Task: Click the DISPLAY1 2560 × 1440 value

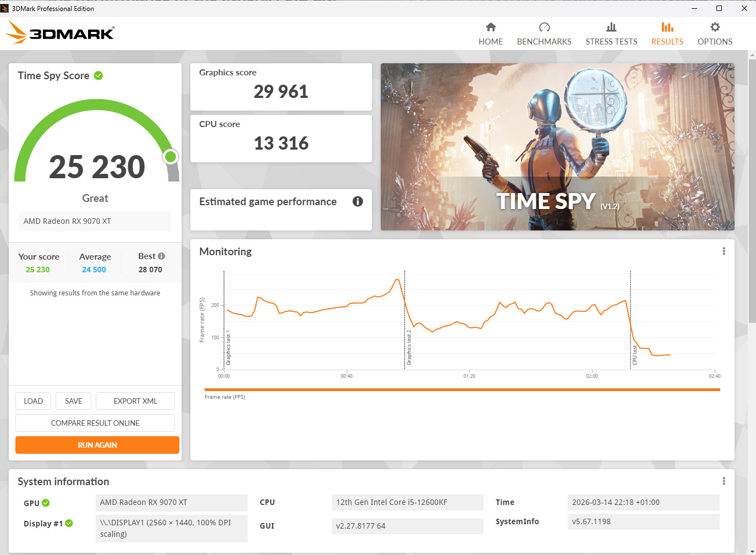Action: (x=172, y=528)
